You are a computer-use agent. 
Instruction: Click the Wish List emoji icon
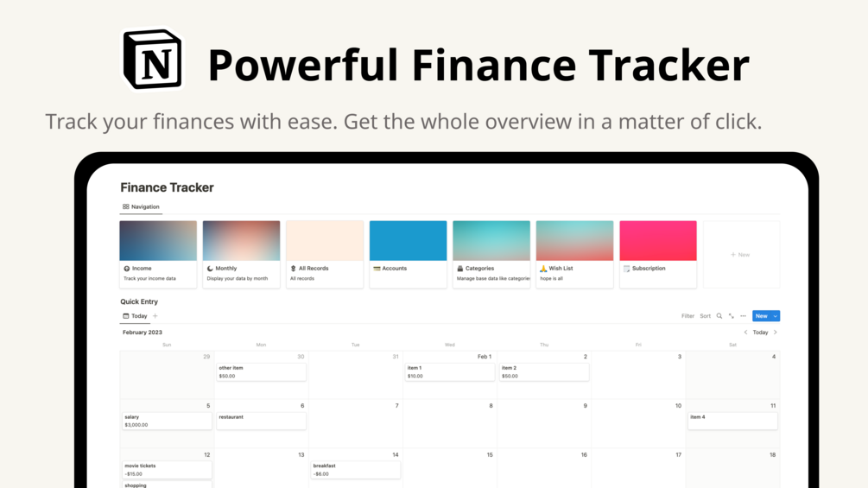543,269
